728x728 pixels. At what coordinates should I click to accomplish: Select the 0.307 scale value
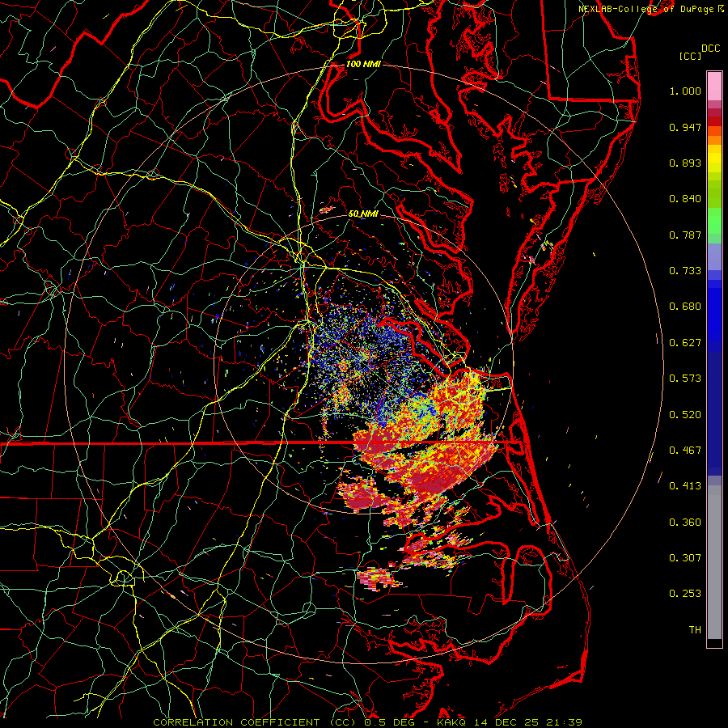click(685, 558)
